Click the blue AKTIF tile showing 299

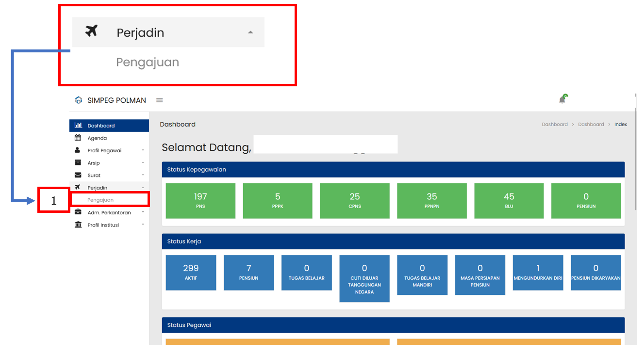(191, 273)
